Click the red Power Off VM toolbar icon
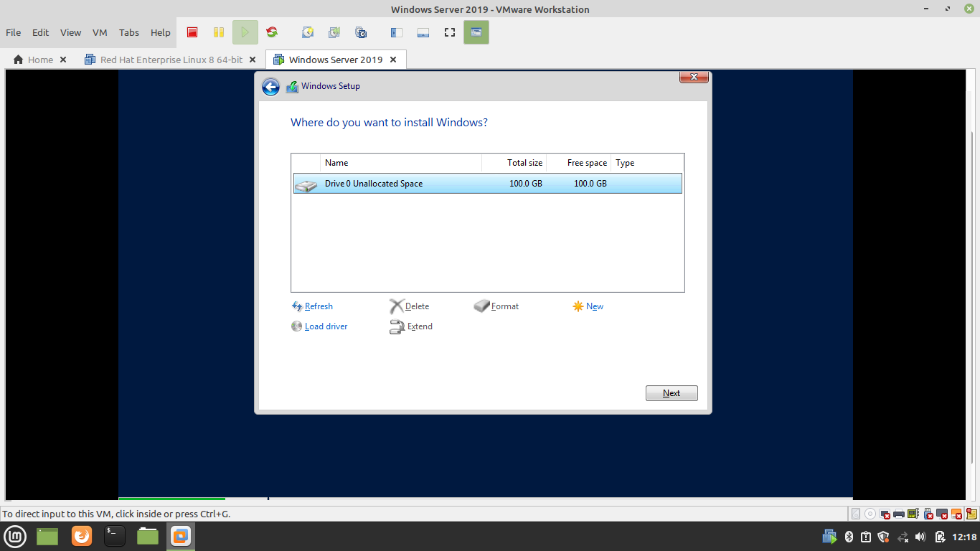Image resolution: width=980 pixels, height=551 pixels. pyautogui.click(x=192, y=32)
